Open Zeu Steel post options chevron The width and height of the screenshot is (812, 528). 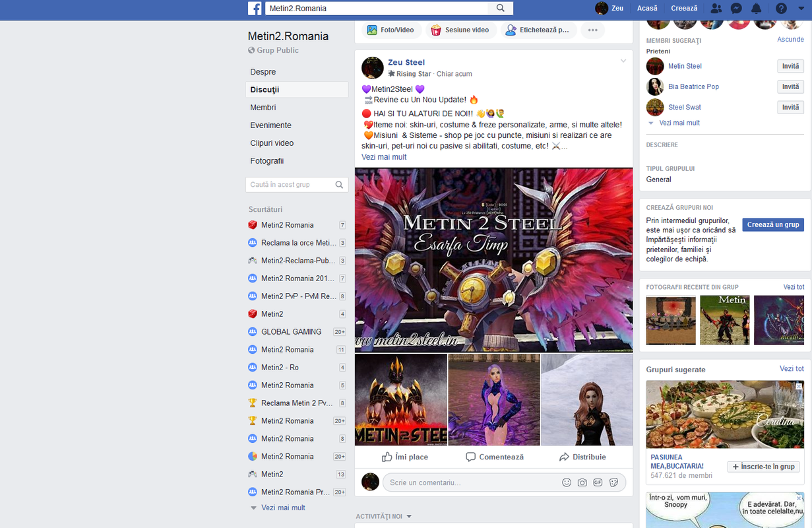pyautogui.click(x=623, y=61)
